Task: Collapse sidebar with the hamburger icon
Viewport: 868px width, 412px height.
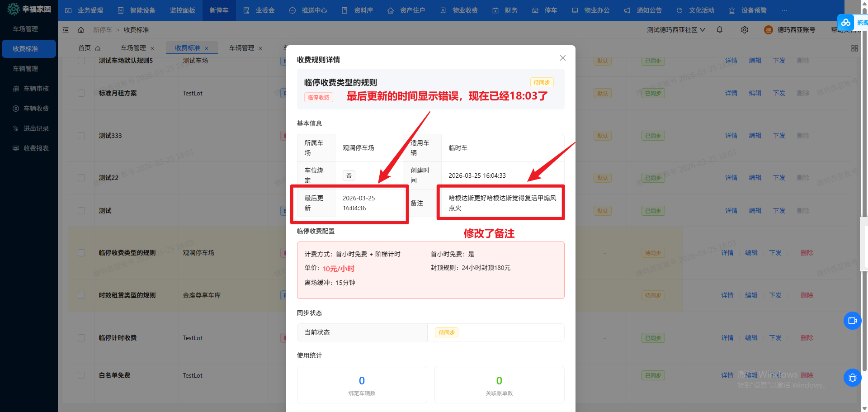Action: pyautogui.click(x=66, y=30)
